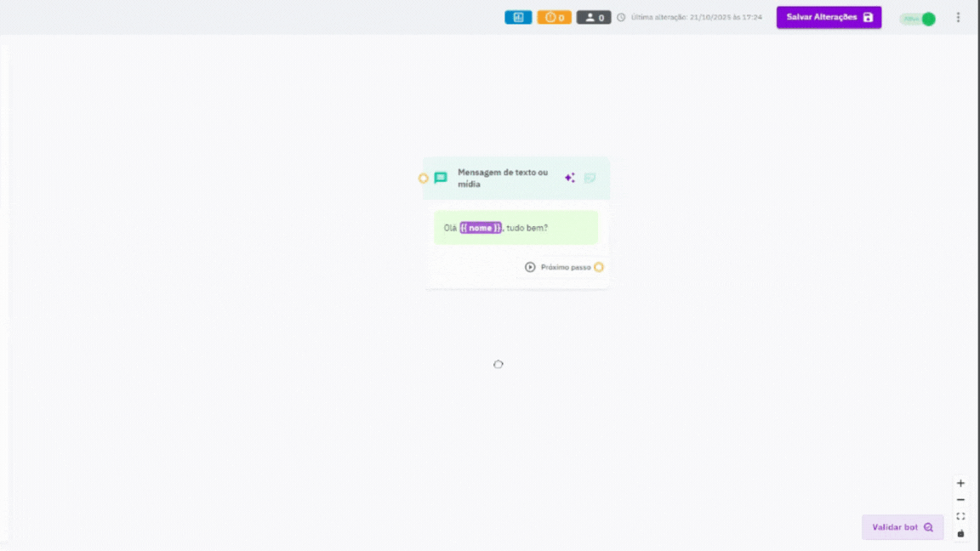The image size is (980, 551).
Task: Click the {{ nome }} variable tag
Action: point(481,228)
